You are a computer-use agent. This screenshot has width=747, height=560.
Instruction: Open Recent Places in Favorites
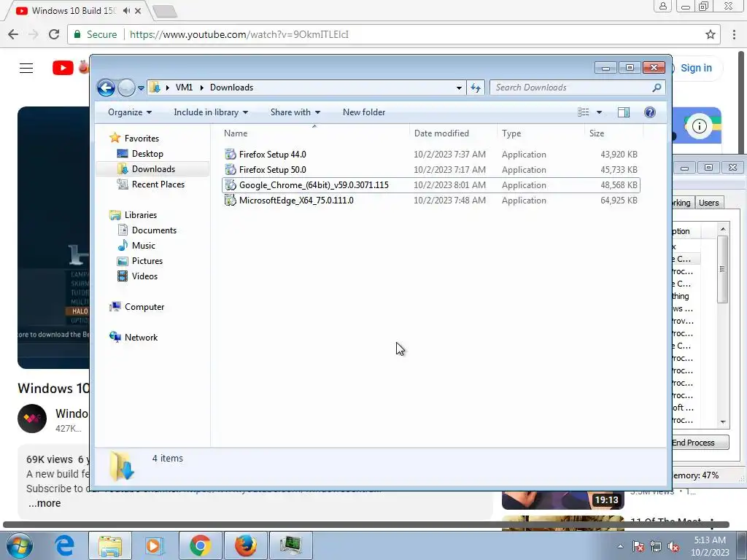pos(158,184)
